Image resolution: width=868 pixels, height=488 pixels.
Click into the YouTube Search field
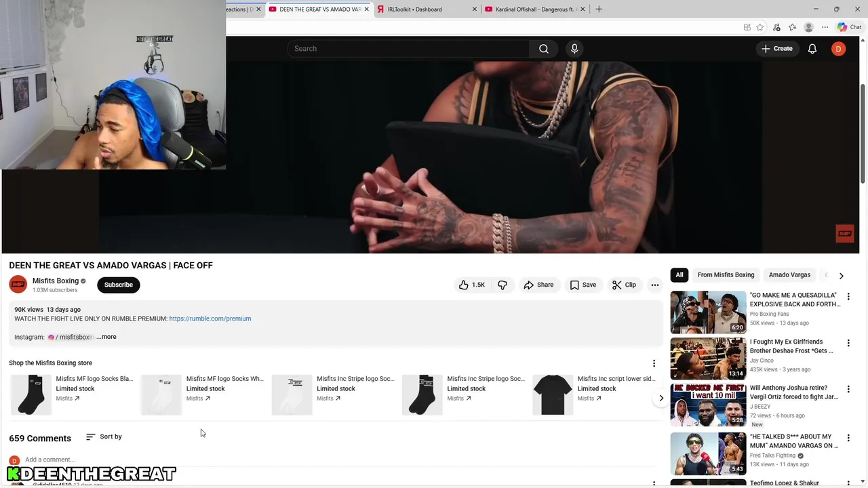pyautogui.click(x=409, y=49)
